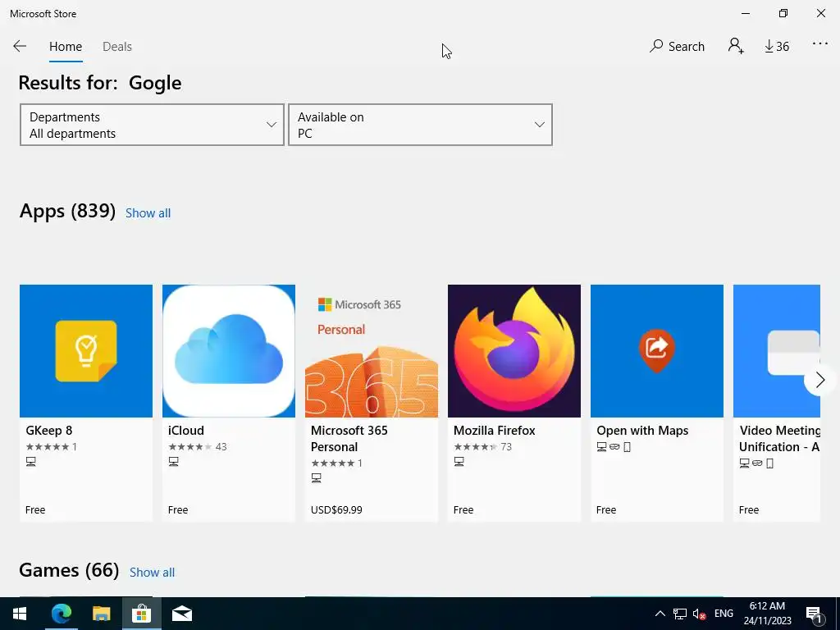Viewport: 840px width, 630px height.
Task: Open the Open with Maps tile image
Action: (657, 351)
